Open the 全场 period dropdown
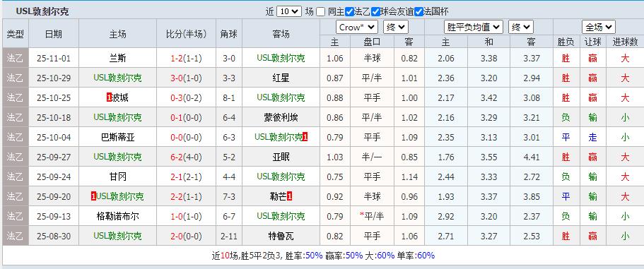644x269 pixels. tap(599, 28)
